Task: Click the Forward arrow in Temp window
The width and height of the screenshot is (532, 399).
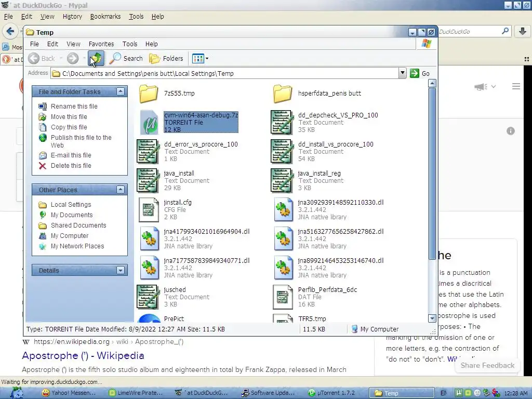Action: coord(73,58)
